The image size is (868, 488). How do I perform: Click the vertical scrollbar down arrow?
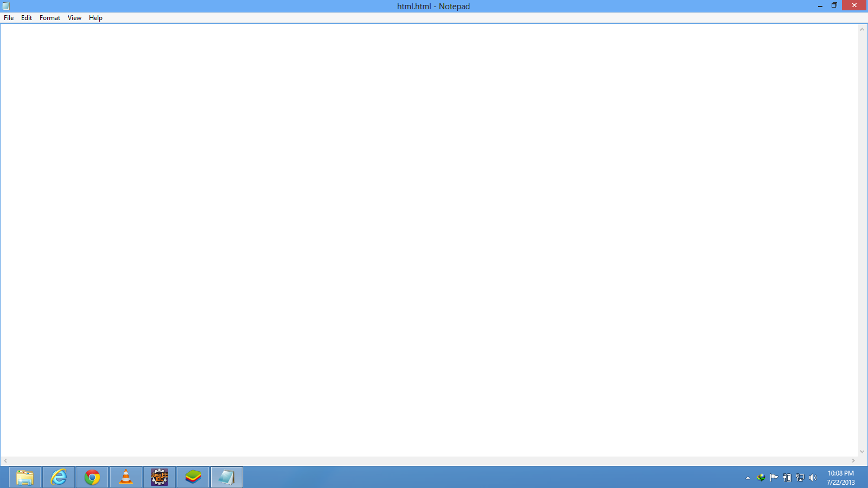click(x=862, y=452)
